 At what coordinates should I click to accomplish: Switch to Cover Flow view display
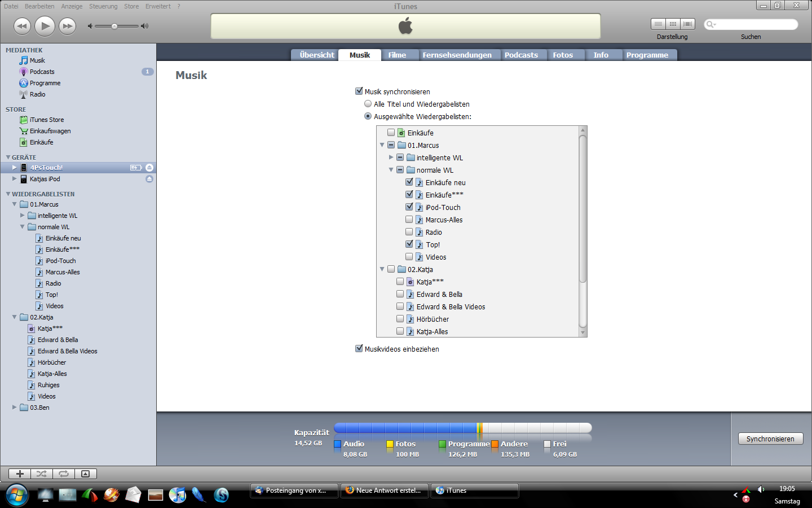pos(687,24)
